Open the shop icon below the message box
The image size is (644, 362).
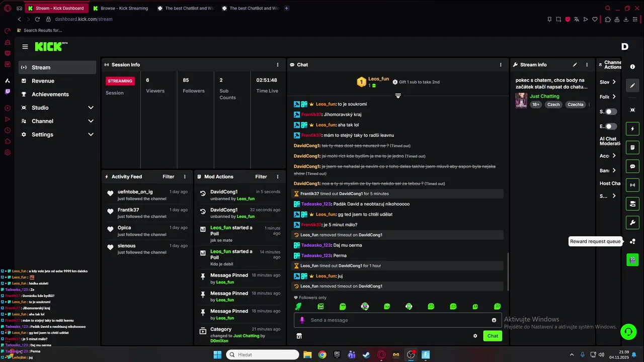point(299,336)
